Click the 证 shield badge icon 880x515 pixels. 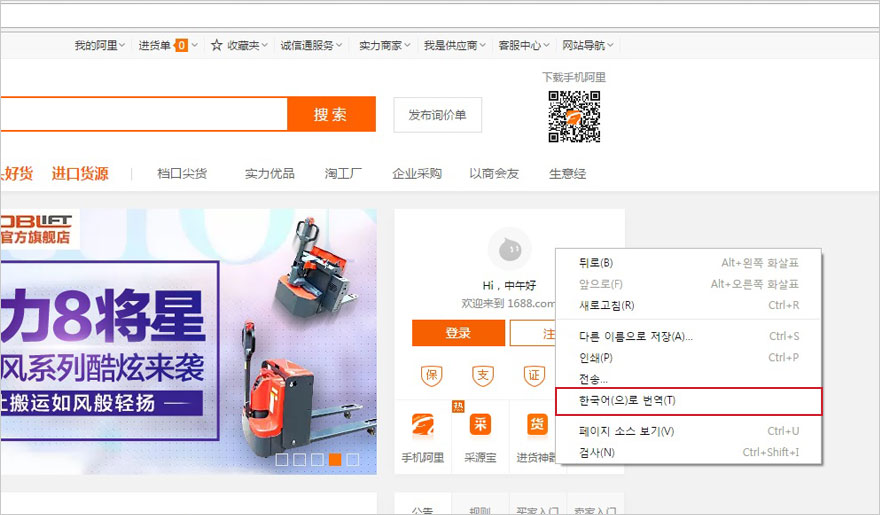534,375
